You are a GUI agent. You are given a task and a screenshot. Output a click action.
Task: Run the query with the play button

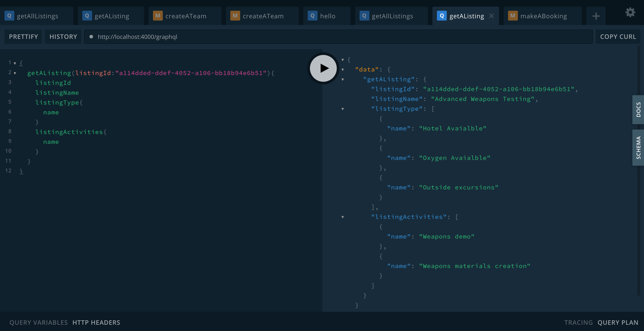click(323, 68)
